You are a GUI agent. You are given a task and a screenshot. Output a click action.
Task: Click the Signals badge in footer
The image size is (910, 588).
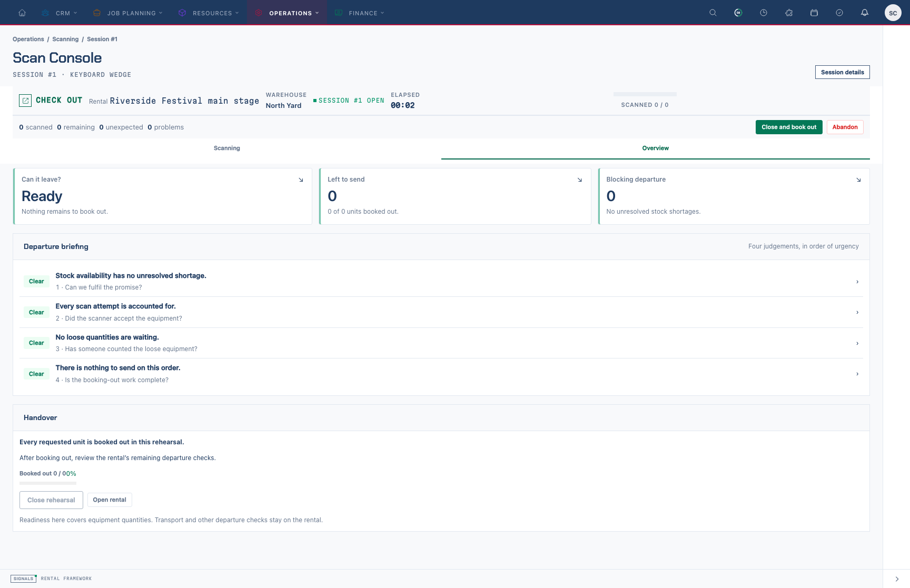click(x=23, y=579)
